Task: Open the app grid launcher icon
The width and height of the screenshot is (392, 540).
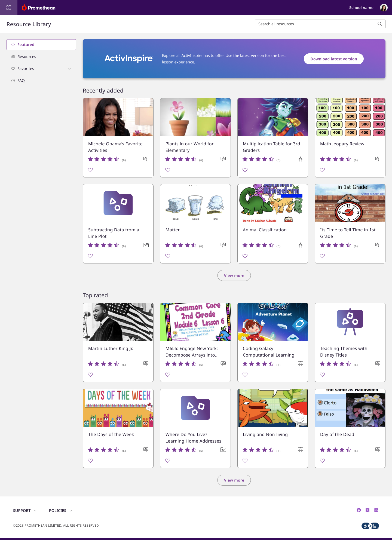Action: (9, 8)
